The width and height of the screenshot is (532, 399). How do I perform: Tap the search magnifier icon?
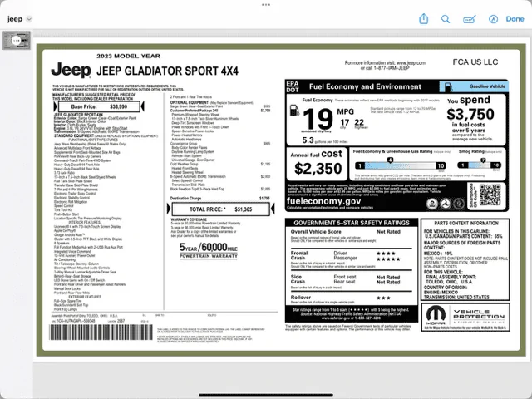tap(446, 19)
